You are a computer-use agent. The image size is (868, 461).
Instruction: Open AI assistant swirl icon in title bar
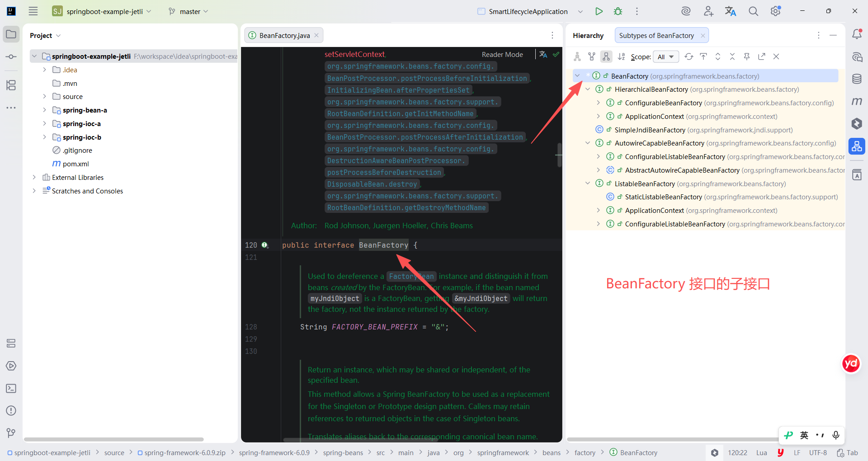pos(686,11)
